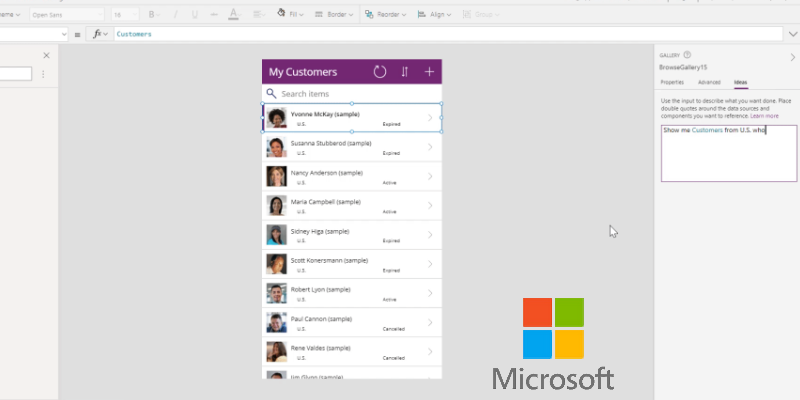Click the search magnifier icon
Viewport: 800px width, 400px height.
[x=271, y=94]
